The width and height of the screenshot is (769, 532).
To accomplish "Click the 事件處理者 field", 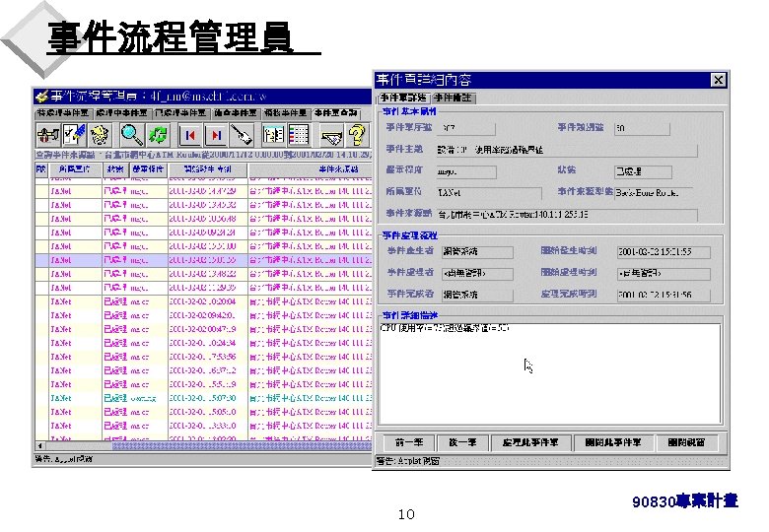I will click(x=477, y=273).
